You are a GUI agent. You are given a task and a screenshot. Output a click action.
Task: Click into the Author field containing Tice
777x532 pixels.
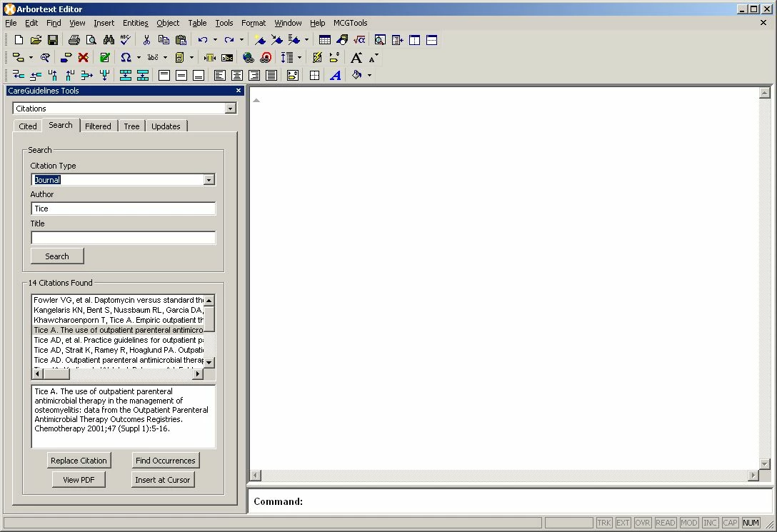click(124, 209)
